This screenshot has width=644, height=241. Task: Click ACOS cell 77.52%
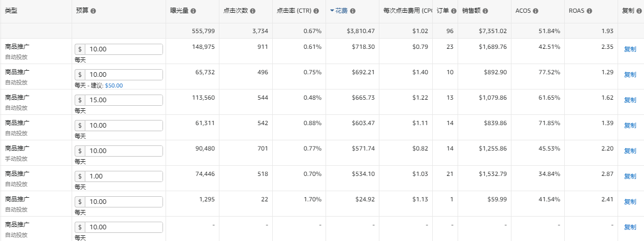pyautogui.click(x=550, y=72)
